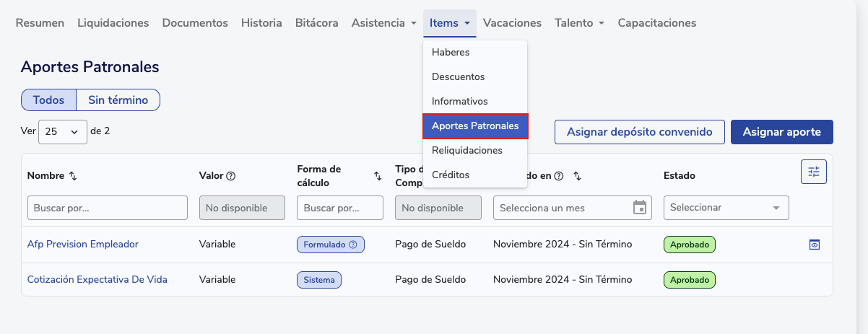
Task: Expand the Estado Seleccionar dropdown
Action: [x=726, y=208]
